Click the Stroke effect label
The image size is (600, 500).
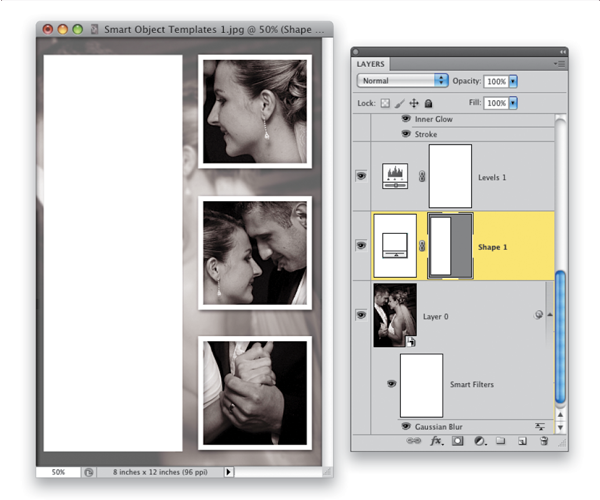tap(426, 134)
